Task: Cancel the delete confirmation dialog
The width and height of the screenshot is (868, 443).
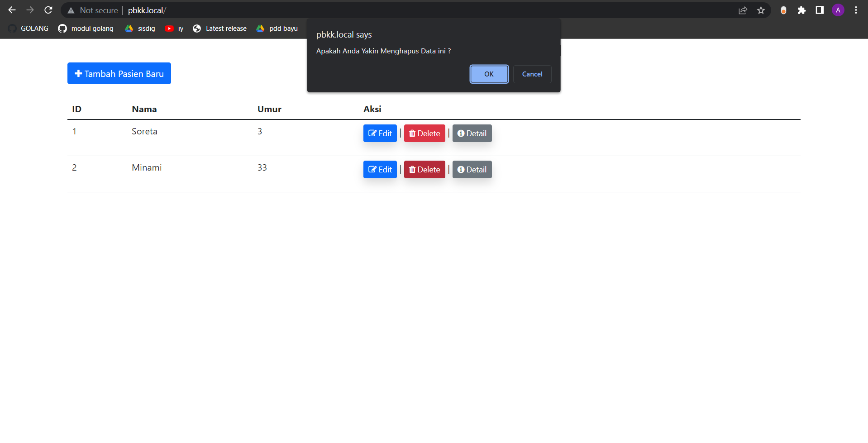Action: point(532,74)
